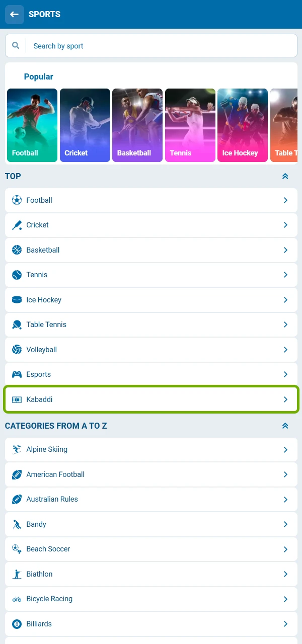Image resolution: width=302 pixels, height=644 pixels.
Task: Click the Football soccer ball icon
Action: pos(17,200)
